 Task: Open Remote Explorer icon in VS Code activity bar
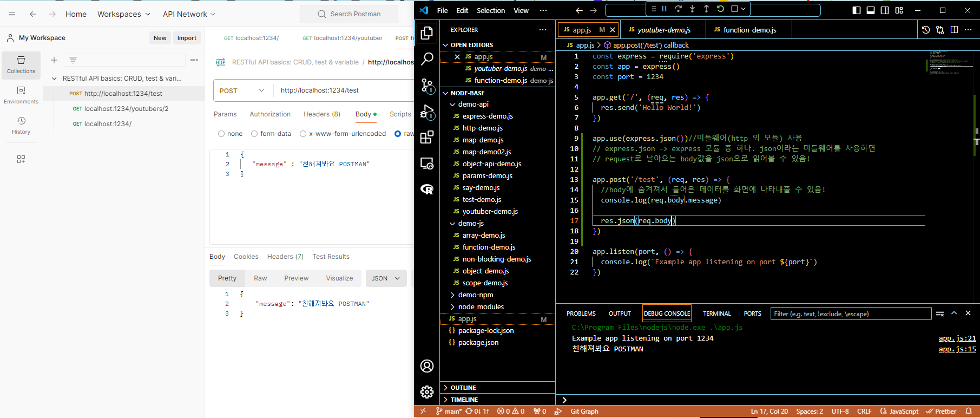click(427, 163)
